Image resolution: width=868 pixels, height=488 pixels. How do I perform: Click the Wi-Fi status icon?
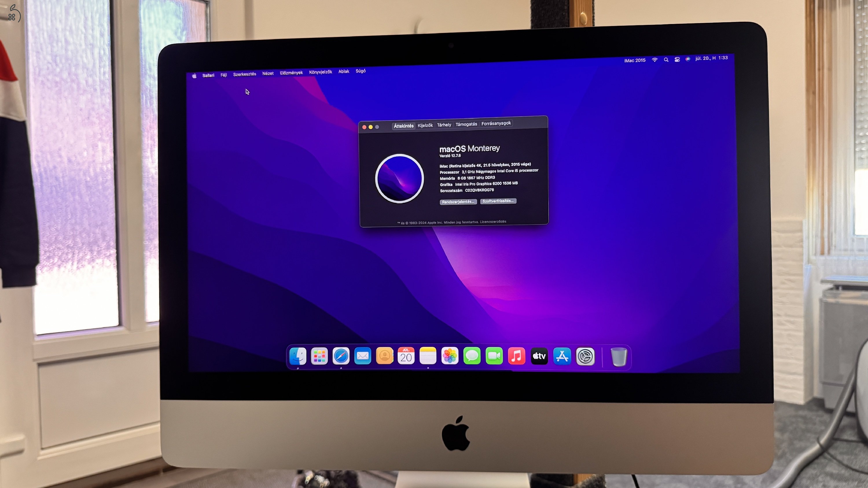[654, 60]
